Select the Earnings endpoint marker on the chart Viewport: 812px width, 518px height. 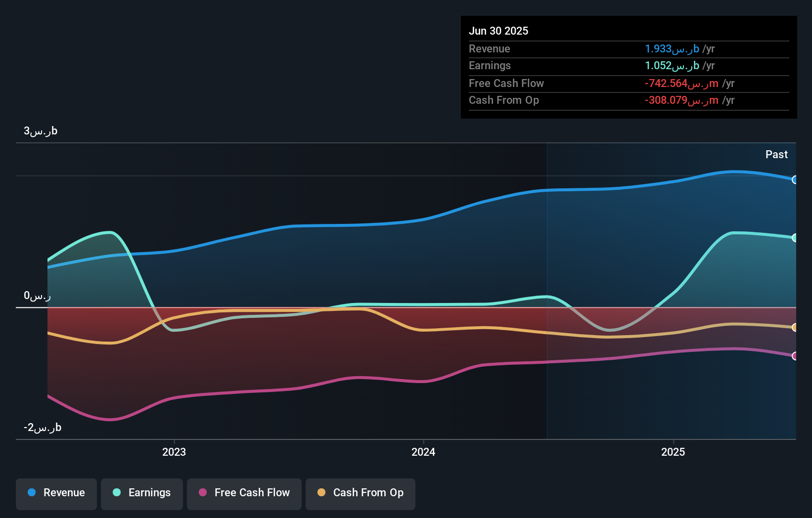(x=795, y=238)
